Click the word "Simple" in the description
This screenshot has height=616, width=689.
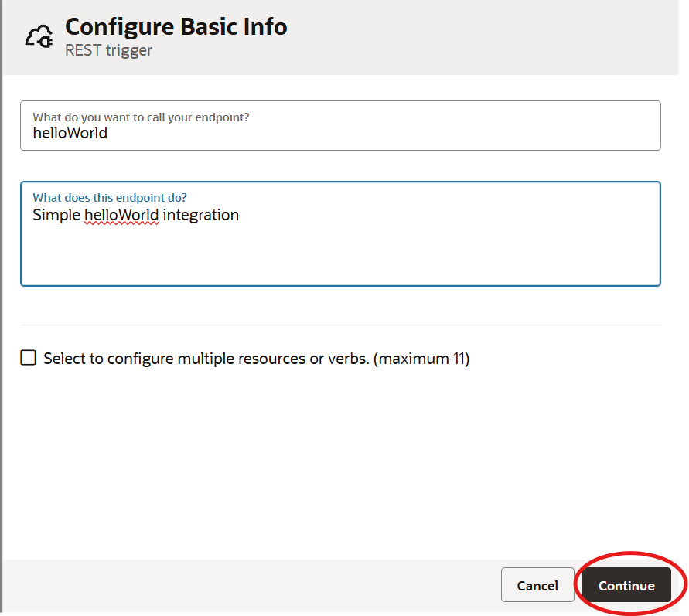point(56,216)
